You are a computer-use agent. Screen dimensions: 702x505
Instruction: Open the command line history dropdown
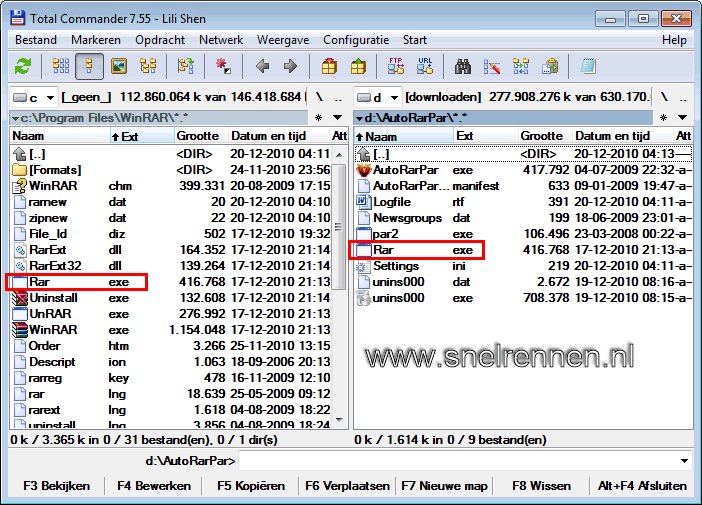[x=684, y=461]
